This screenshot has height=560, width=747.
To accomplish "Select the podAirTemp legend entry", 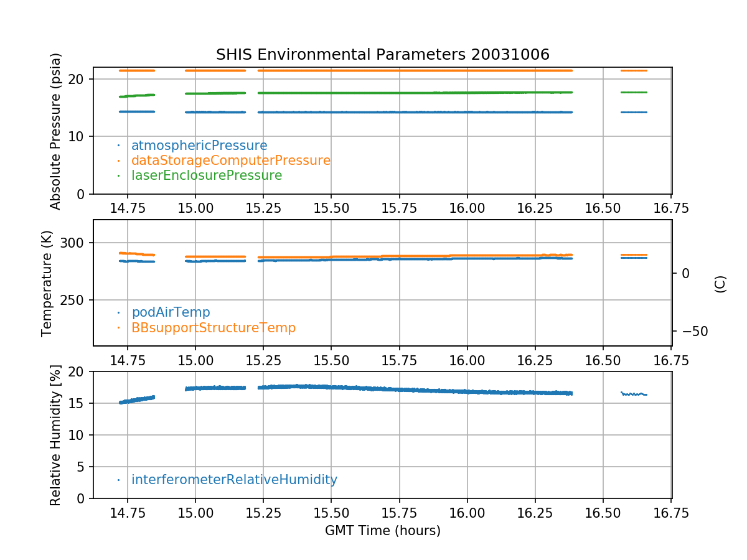I will point(171,312).
